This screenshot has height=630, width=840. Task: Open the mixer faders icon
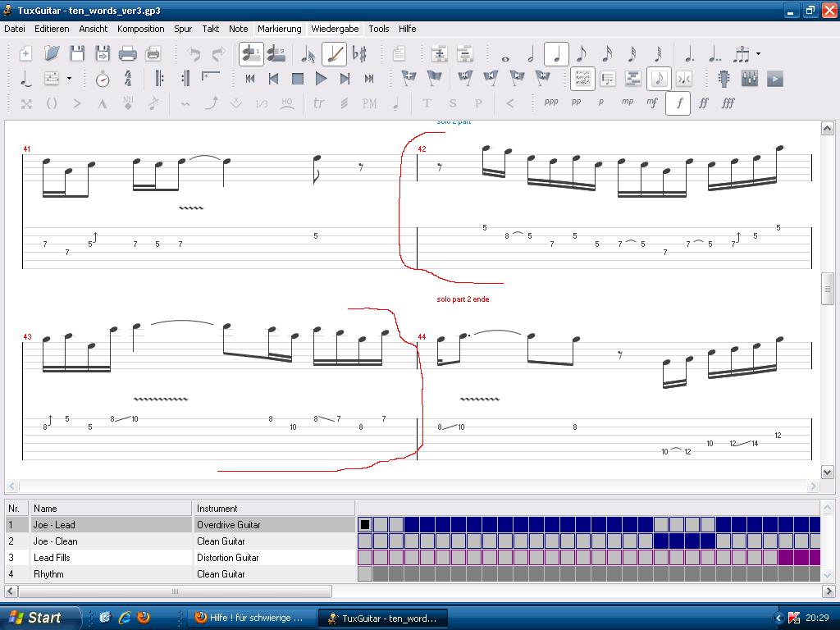pyautogui.click(x=750, y=79)
